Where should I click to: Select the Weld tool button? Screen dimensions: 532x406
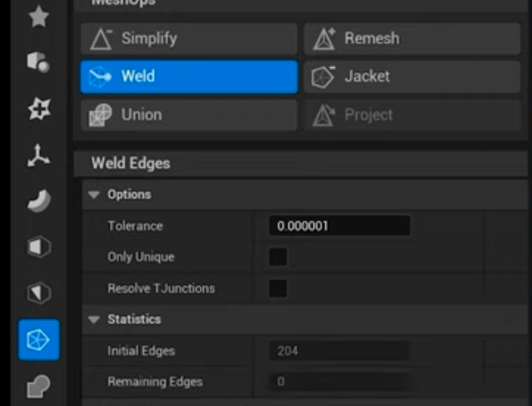189,77
